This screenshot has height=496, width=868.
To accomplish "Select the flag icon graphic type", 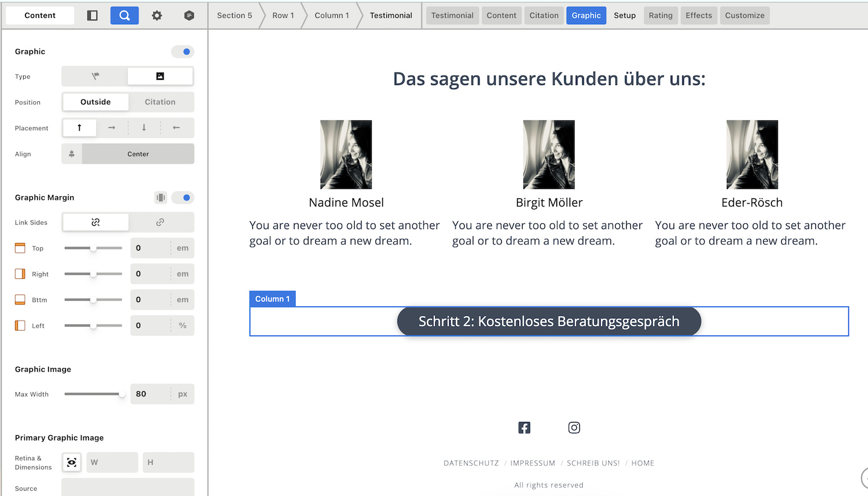I will click(x=95, y=76).
